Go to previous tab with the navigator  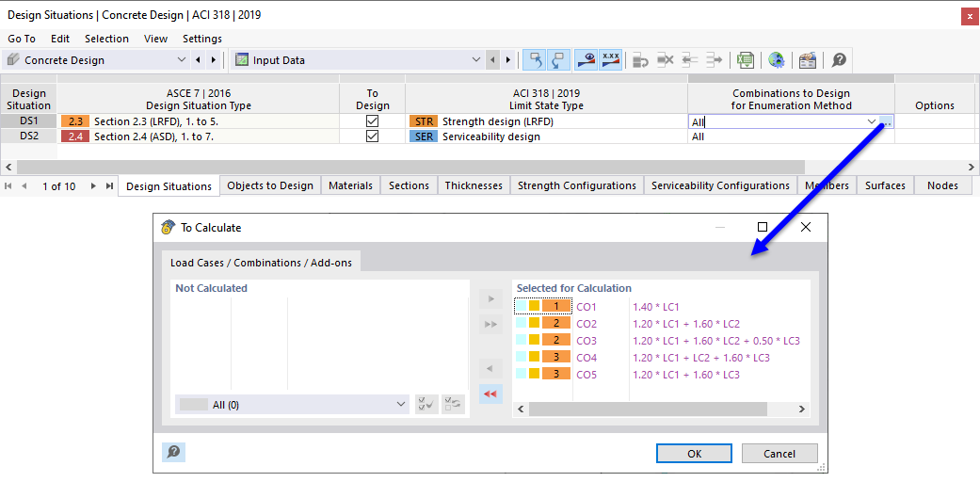24,185
